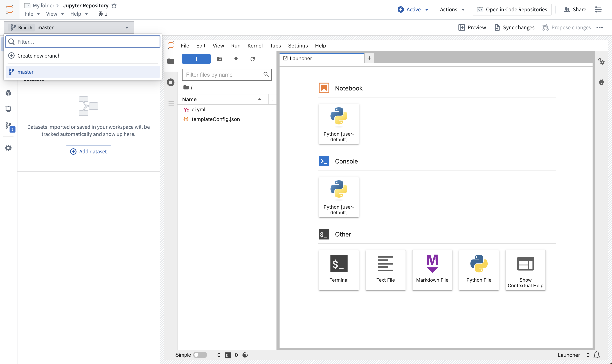Refresh the file browser list
The height and width of the screenshot is (364, 612).
coord(253,59)
